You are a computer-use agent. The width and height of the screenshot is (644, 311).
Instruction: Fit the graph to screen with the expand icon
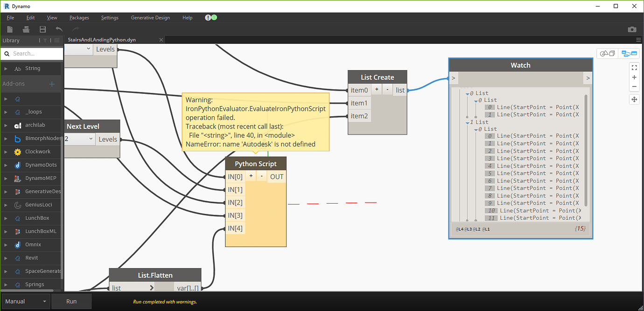click(x=634, y=67)
